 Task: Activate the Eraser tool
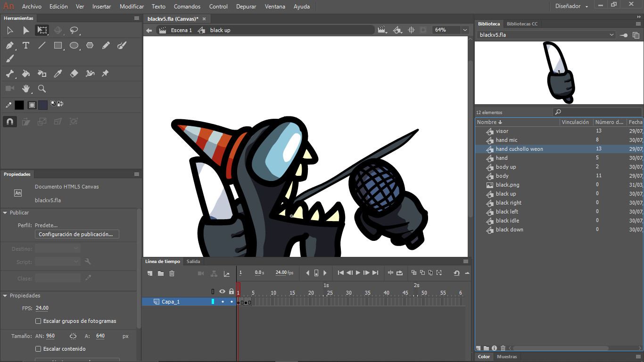(74, 74)
